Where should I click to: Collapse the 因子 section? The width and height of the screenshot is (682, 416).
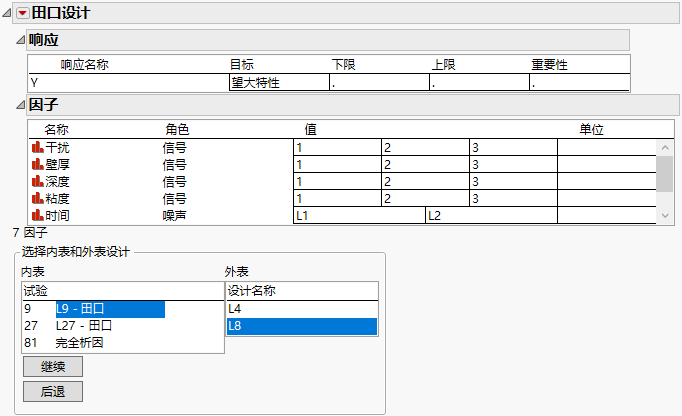pyautogui.click(x=20, y=104)
